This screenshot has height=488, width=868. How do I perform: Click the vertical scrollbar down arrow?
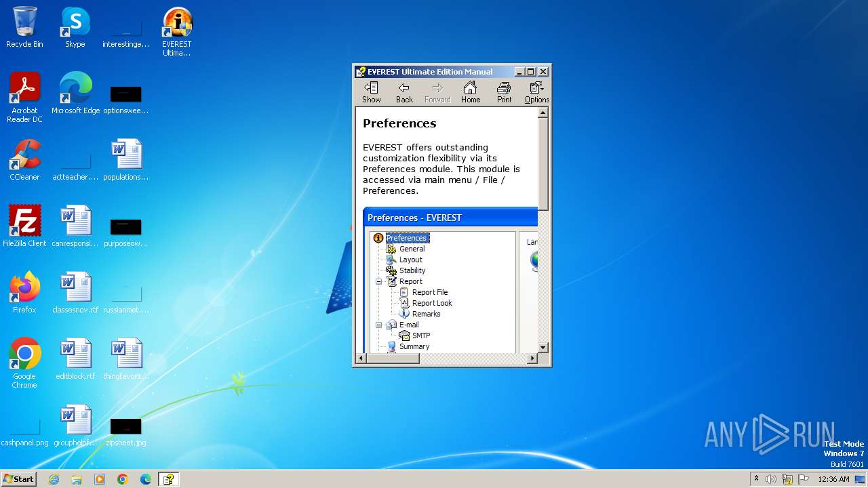click(x=542, y=348)
